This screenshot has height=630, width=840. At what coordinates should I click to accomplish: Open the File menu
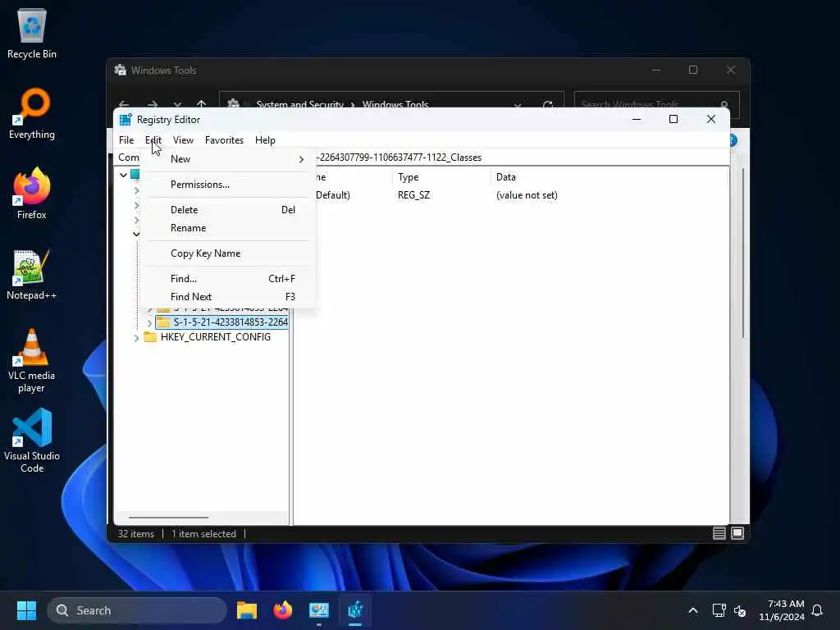click(126, 140)
